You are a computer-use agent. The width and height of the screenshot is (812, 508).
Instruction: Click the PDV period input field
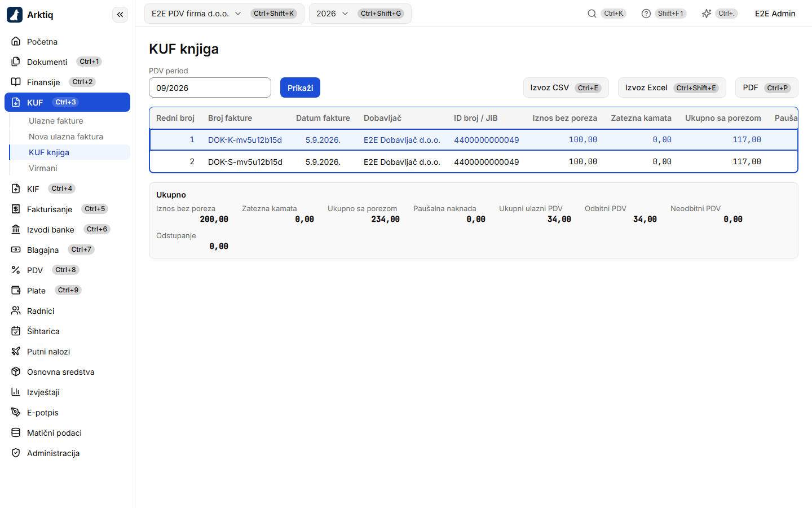tap(210, 87)
